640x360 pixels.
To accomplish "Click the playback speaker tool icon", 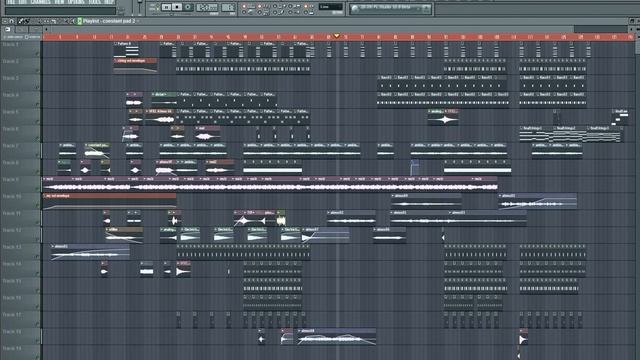I will pyautogui.click(x=73, y=21).
